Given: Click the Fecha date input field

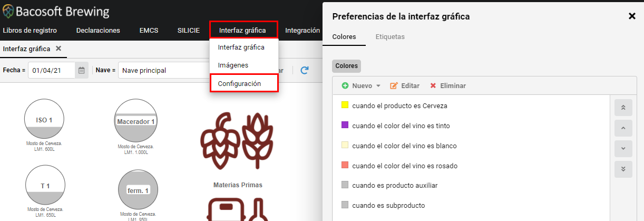Looking at the screenshot, I should 52,70.
